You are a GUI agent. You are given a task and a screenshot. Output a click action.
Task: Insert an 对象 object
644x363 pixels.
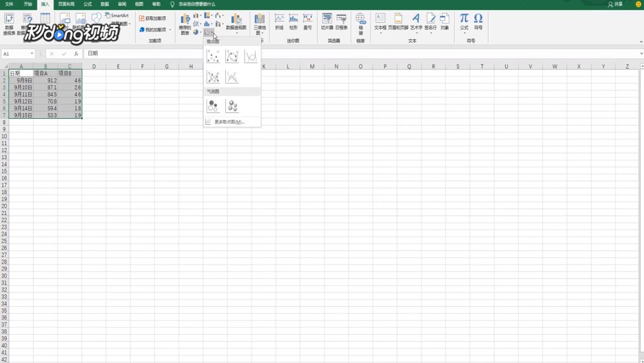coord(444,22)
